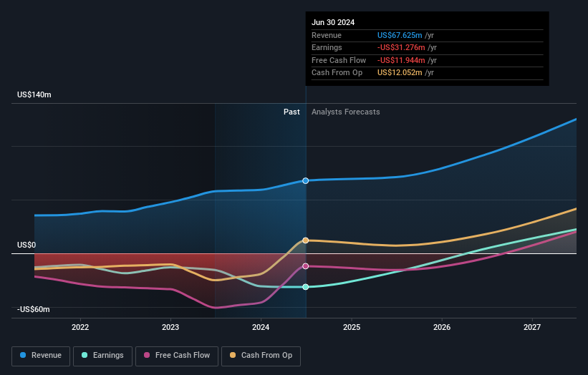This screenshot has width=588, height=375.
Task: Click the Cash From Op row label in tooltip
Action: (337, 73)
